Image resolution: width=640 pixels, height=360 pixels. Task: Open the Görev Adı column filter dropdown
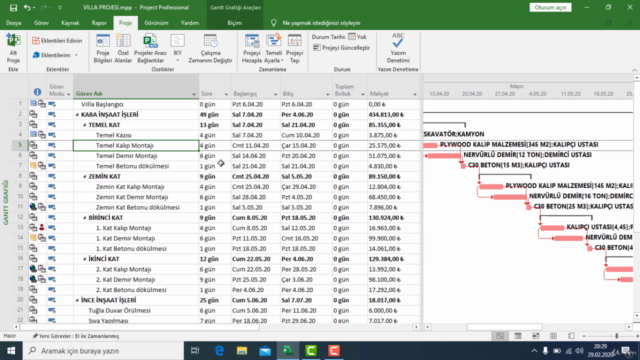click(194, 94)
